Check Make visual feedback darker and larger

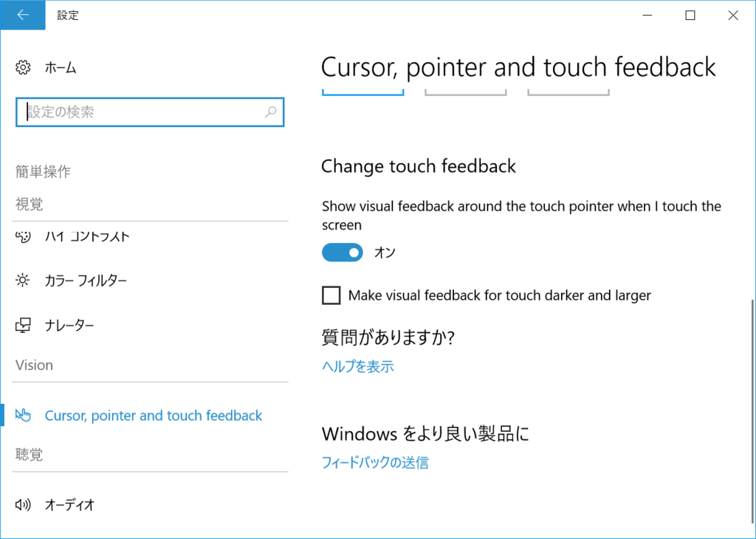pyautogui.click(x=331, y=295)
